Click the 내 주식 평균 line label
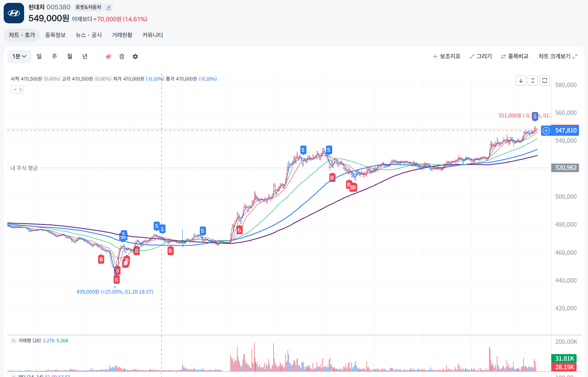Image resolution: width=588 pixels, height=377 pixels. (x=24, y=168)
